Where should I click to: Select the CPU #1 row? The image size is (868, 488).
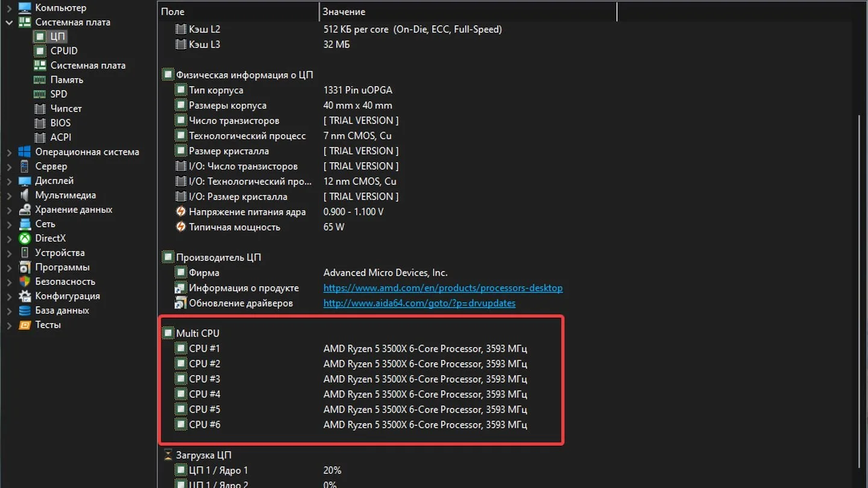tap(351, 348)
